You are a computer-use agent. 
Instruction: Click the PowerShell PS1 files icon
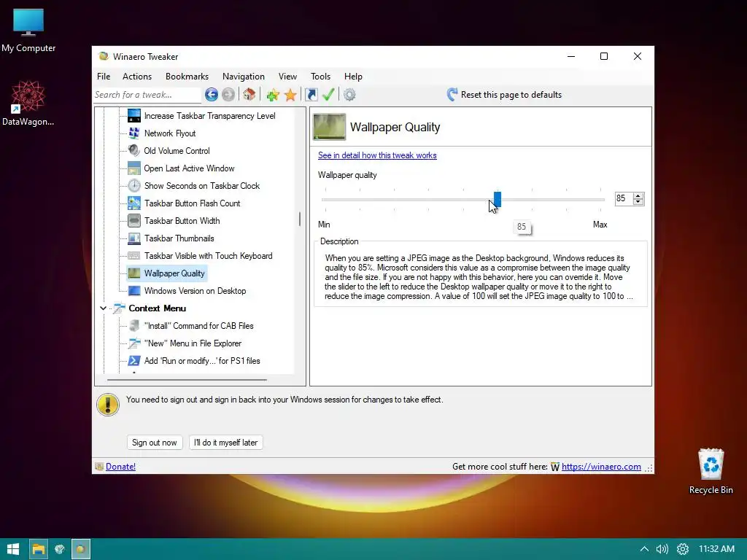pos(134,360)
